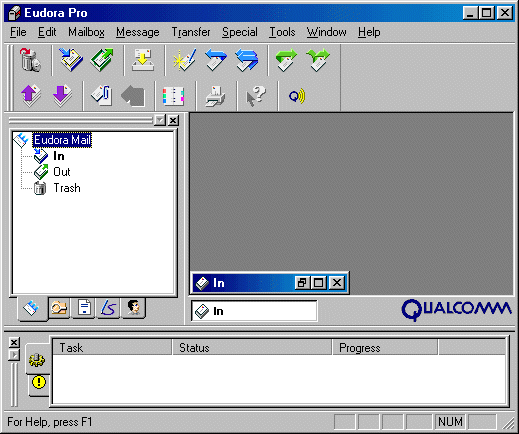Switch to the Personalities panel tab
This screenshot has height=434, width=519.
point(134,308)
